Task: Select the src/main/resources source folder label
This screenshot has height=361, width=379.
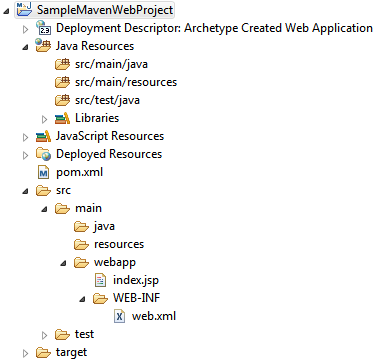Action: coord(126,82)
